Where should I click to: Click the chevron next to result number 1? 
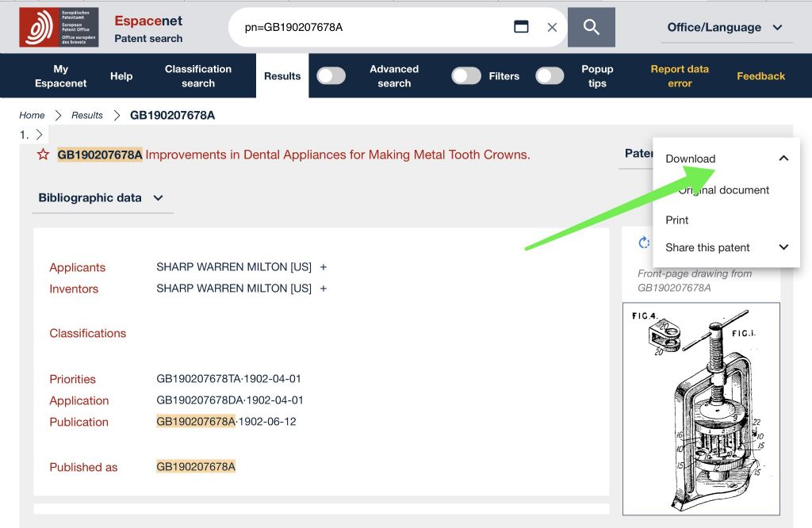[40, 135]
